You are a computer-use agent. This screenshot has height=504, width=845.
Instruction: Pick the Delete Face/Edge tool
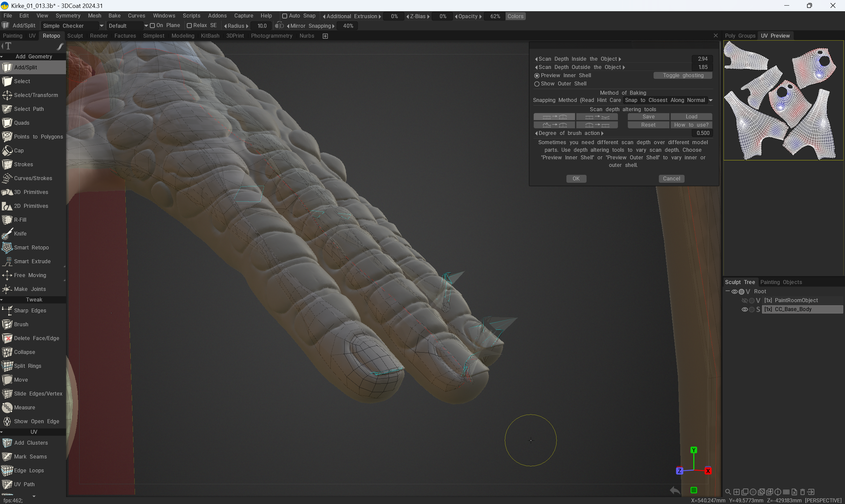[36, 338]
